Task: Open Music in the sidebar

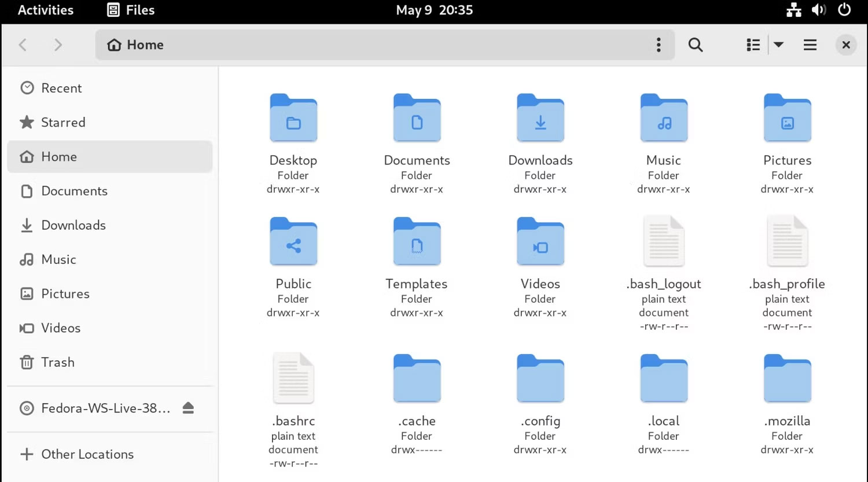Action: pos(110,259)
